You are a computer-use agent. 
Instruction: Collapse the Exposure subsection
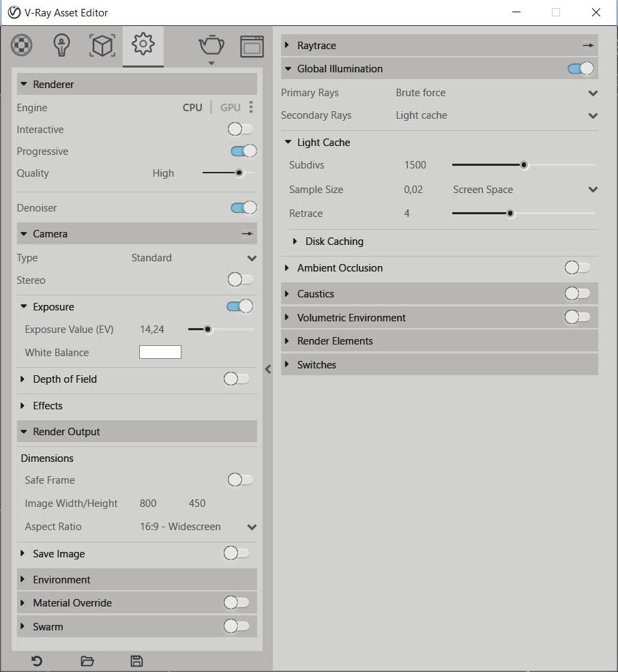click(x=24, y=306)
